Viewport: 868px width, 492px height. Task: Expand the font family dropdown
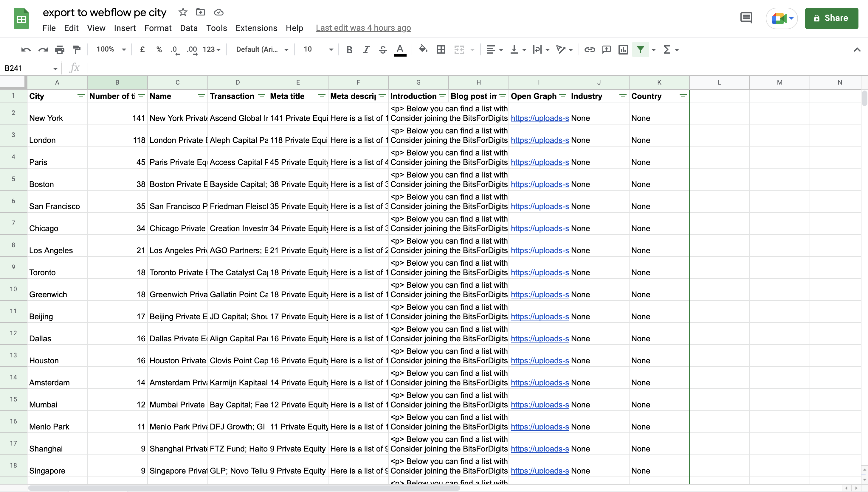(262, 50)
